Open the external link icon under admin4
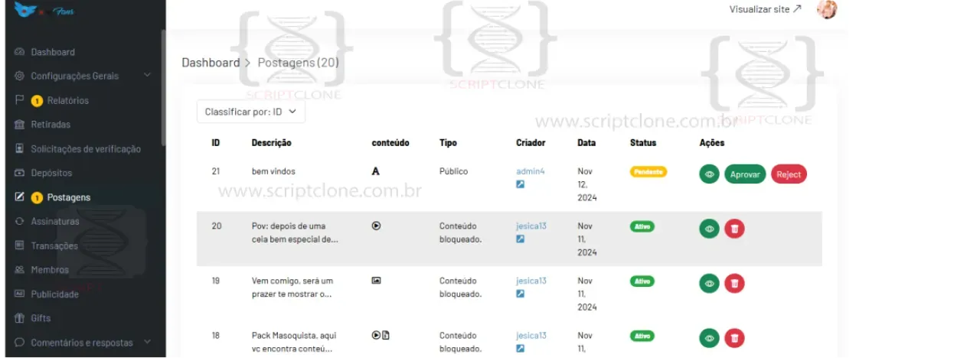 click(x=521, y=184)
